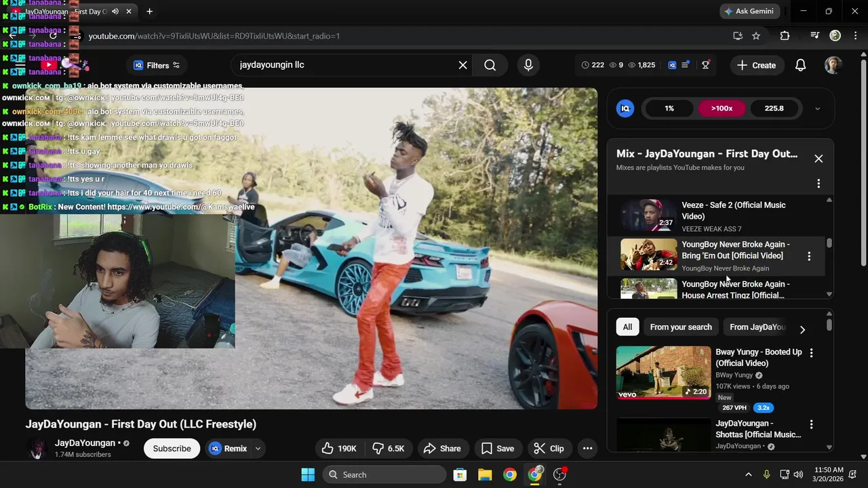The width and height of the screenshot is (868, 488).
Task: Open the vidIQ logo beside the view stats
Action: pyautogui.click(x=672, y=65)
